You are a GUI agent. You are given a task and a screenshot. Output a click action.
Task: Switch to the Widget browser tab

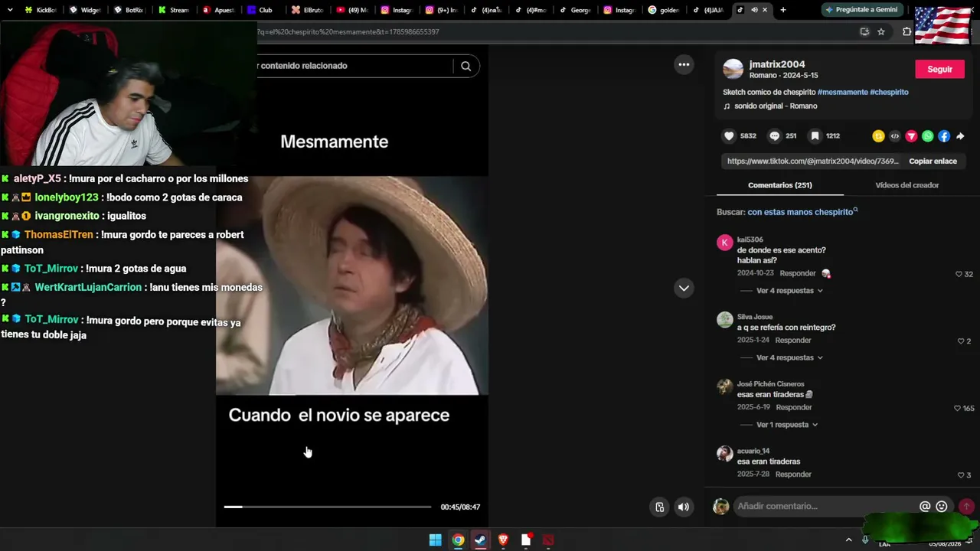point(86,10)
